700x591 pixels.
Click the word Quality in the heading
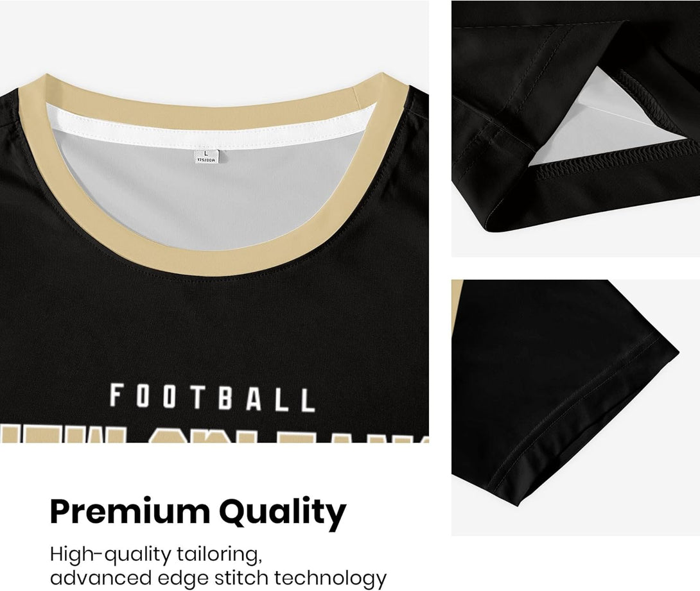click(x=283, y=512)
